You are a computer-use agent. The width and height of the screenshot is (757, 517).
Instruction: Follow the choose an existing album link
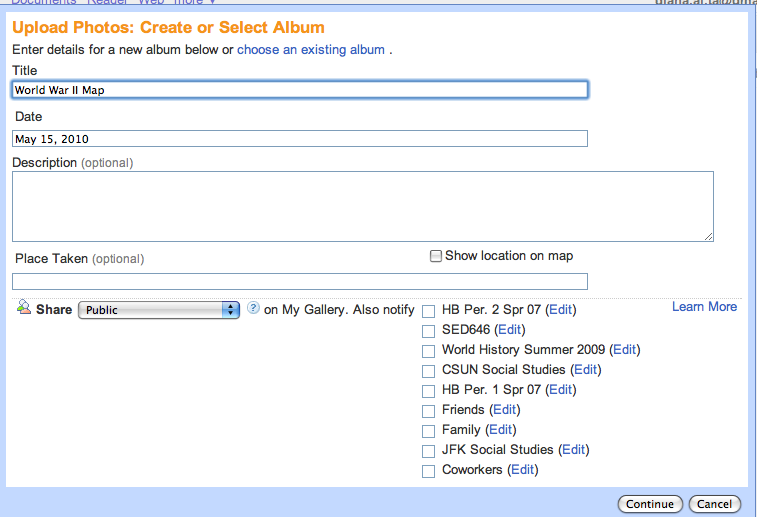(x=311, y=49)
